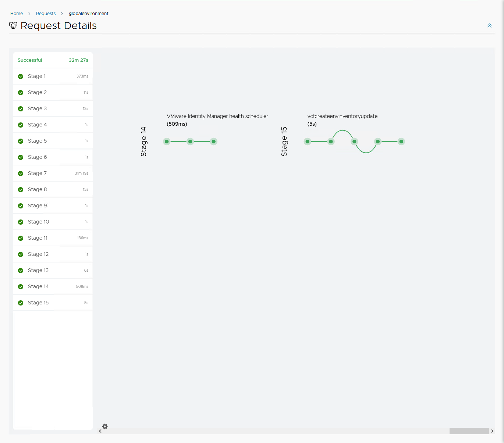Click the scrollbar right arrow
The width and height of the screenshot is (504, 443).
(x=492, y=431)
